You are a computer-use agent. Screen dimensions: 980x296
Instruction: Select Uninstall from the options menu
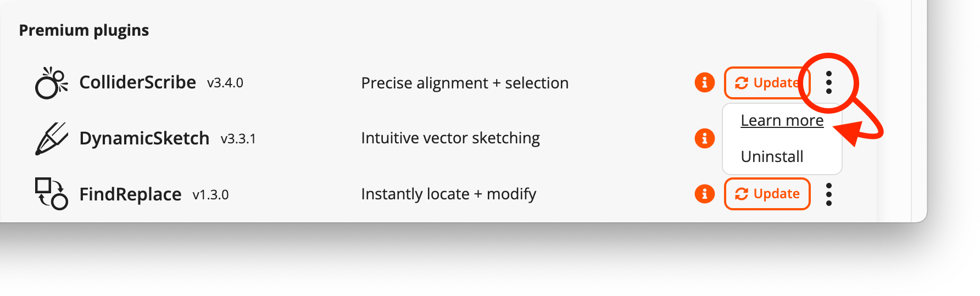tap(772, 157)
